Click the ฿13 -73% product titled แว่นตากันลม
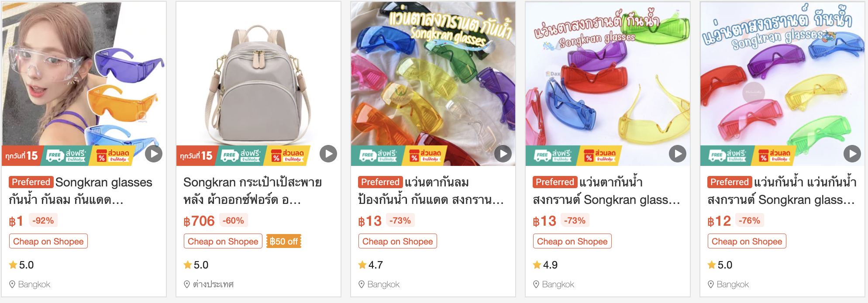 431,191
